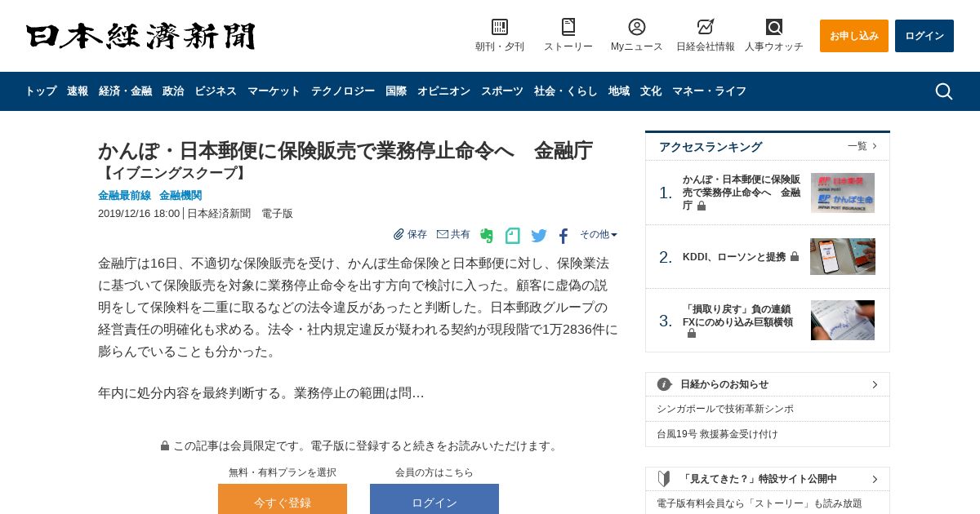
Task: Select 政治 in navigation menu
Action: tap(173, 91)
